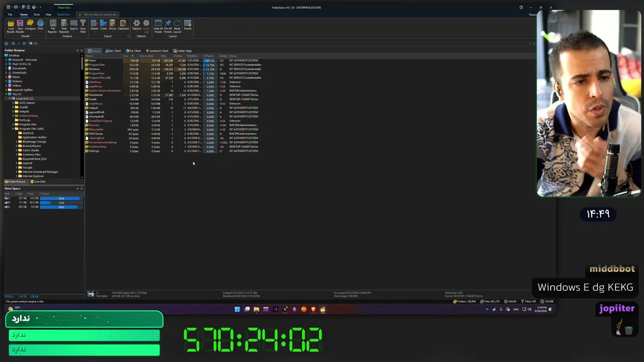
Task: Open File Reports
Action: click(53, 26)
